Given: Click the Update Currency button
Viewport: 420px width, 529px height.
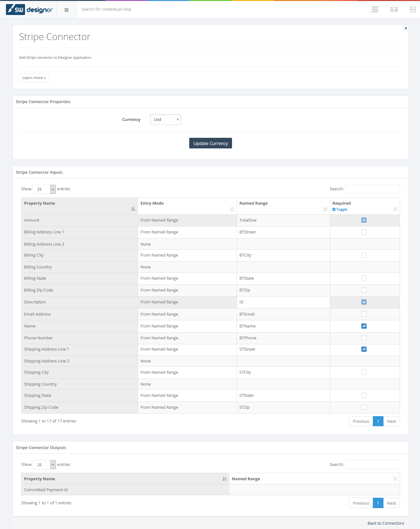Looking at the screenshot, I should 210,143.
